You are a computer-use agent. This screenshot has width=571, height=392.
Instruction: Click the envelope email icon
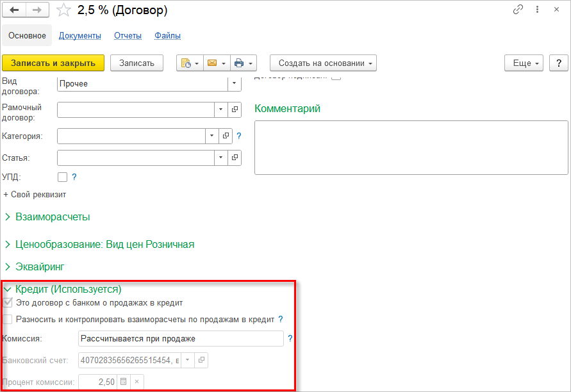click(212, 63)
